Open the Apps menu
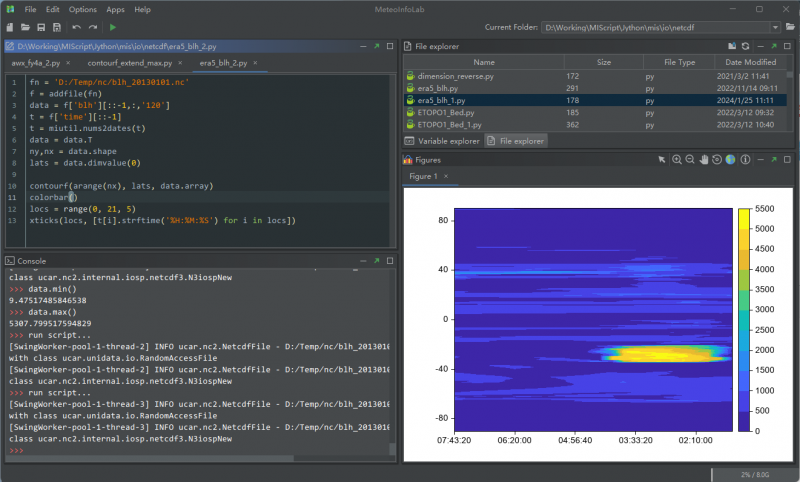The image size is (800, 482). pyautogui.click(x=115, y=9)
